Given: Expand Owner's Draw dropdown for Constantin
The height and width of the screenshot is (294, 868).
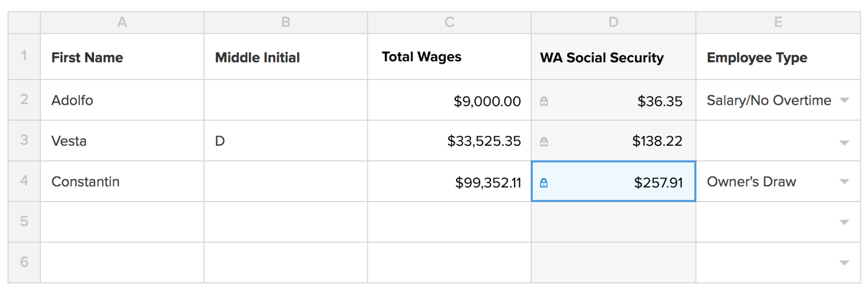Looking at the screenshot, I should tap(844, 182).
